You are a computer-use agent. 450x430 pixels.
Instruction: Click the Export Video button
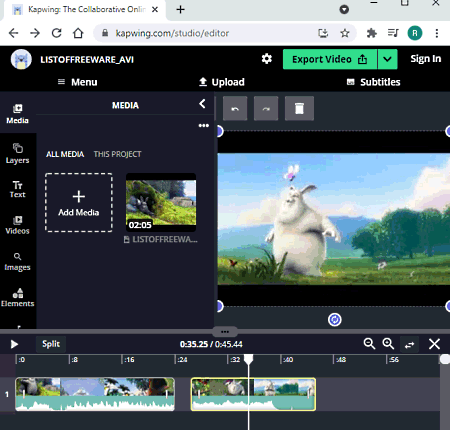point(330,59)
